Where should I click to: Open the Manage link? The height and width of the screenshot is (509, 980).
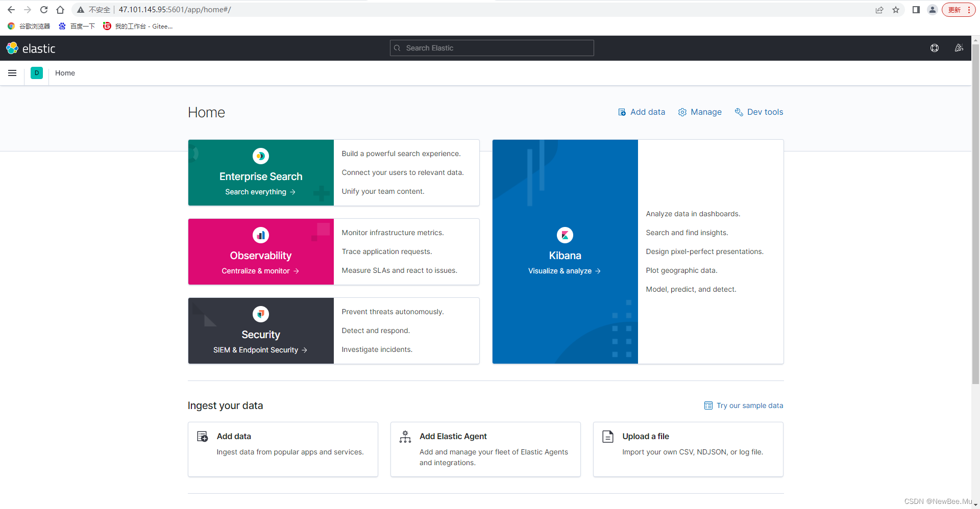(x=700, y=112)
